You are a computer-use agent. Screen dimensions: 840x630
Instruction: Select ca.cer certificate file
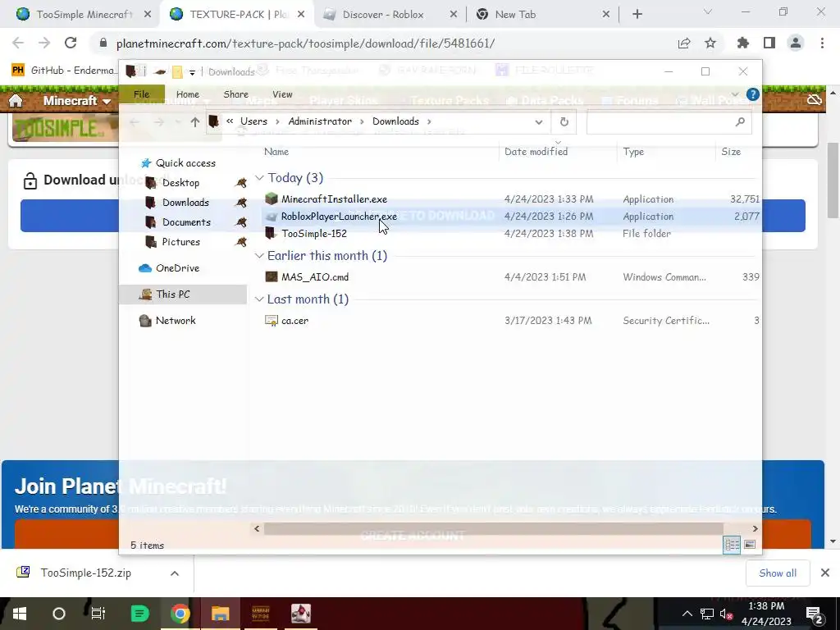tap(294, 321)
